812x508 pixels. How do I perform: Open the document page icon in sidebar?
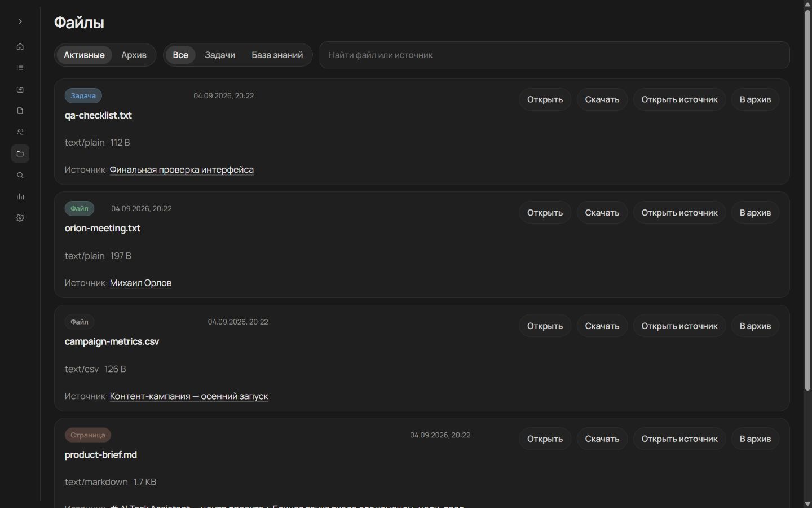coord(20,111)
